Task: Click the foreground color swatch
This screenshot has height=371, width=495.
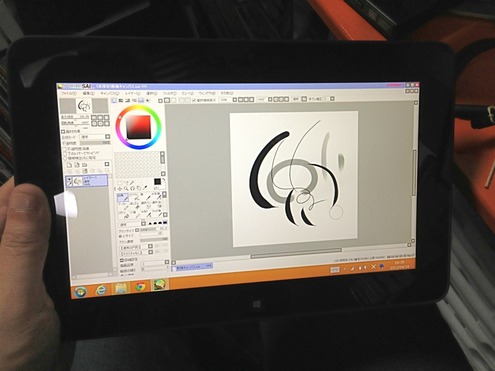Action: pos(157,181)
